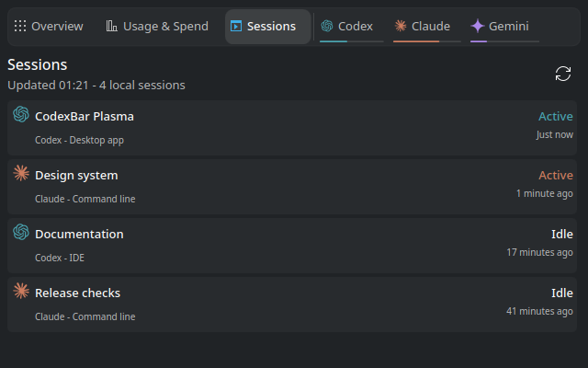588x368 pixels.
Task: Click the Codex icon beside Documentation
Action: pos(21,232)
